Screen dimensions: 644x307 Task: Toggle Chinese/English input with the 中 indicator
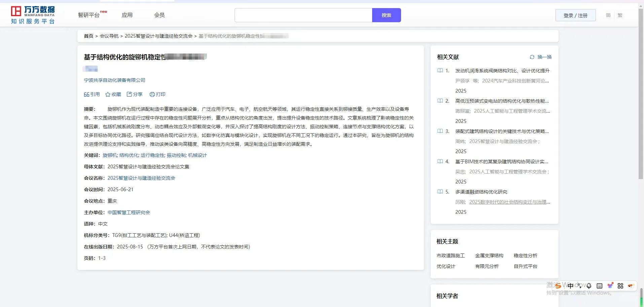pyautogui.click(x=570, y=285)
